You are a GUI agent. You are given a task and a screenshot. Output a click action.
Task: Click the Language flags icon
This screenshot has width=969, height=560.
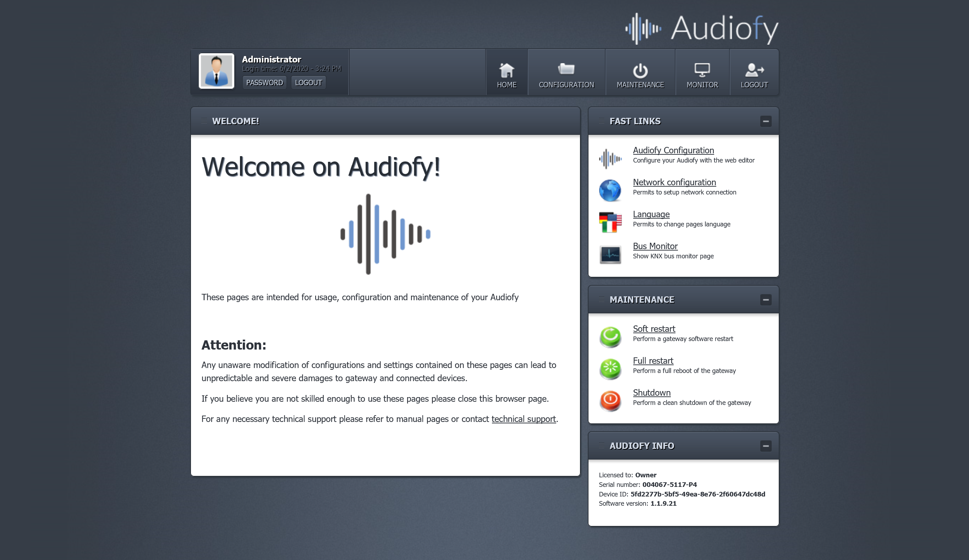610,222
